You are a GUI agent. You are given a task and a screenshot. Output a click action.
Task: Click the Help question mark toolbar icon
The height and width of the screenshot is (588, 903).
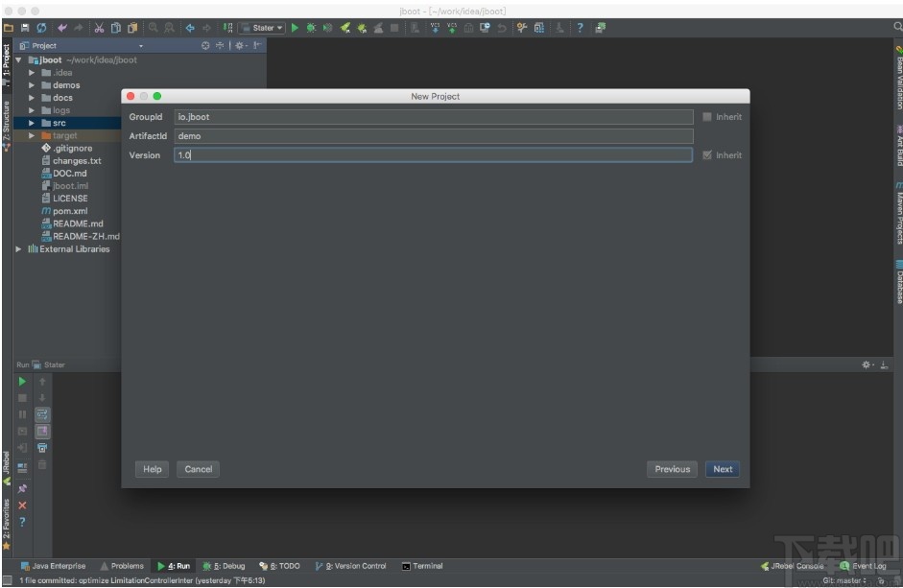pos(580,28)
